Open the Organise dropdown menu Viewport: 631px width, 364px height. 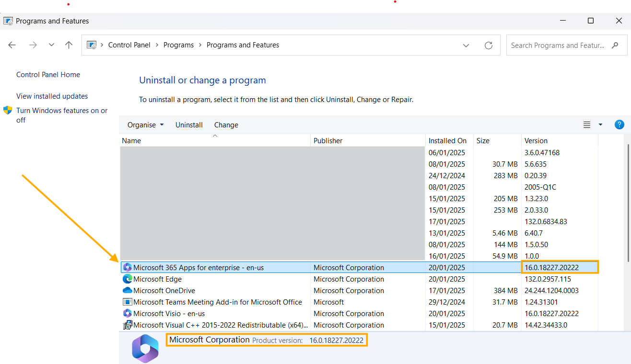(x=145, y=125)
